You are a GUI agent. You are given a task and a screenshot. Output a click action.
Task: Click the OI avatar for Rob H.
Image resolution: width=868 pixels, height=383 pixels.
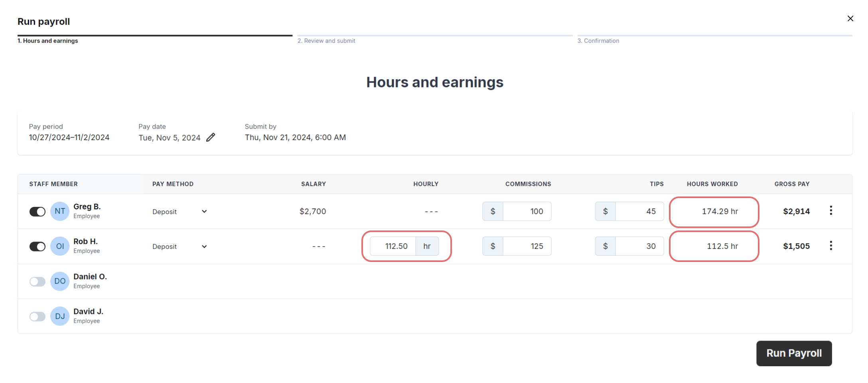[60, 246]
